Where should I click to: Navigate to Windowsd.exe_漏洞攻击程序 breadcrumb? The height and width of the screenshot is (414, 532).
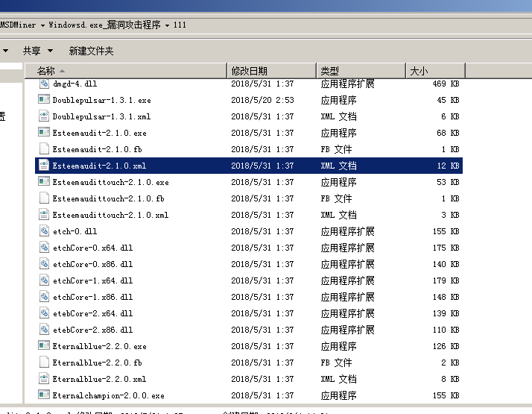click(104, 25)
